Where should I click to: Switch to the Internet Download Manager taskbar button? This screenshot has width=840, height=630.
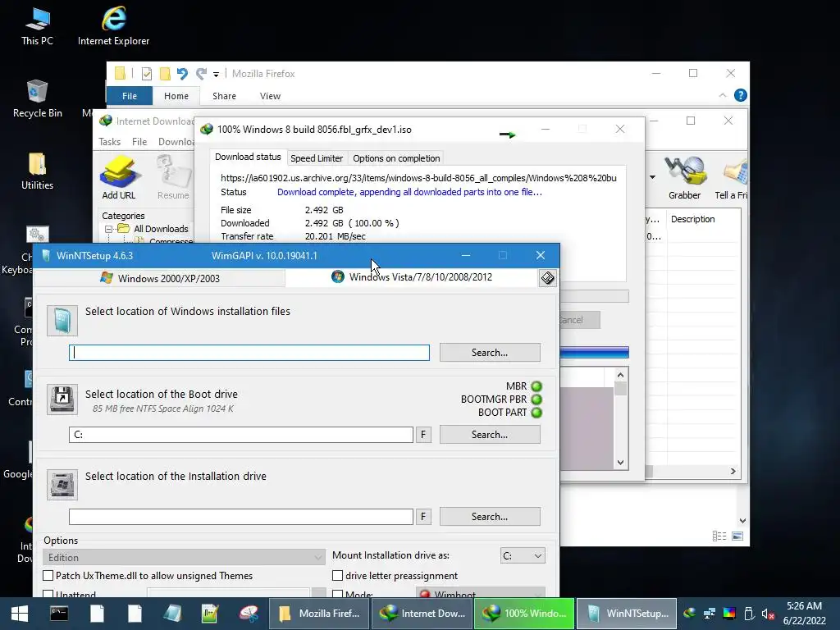point(422,614)
